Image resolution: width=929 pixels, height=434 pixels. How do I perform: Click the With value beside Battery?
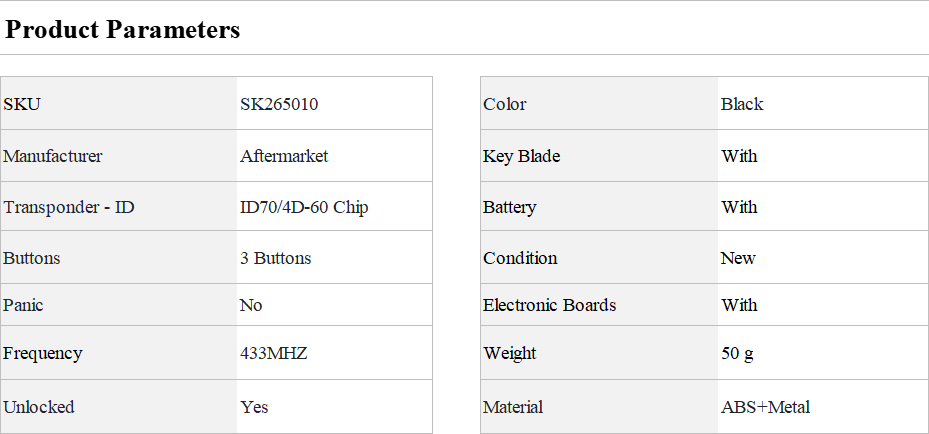[x=739, y=207]
